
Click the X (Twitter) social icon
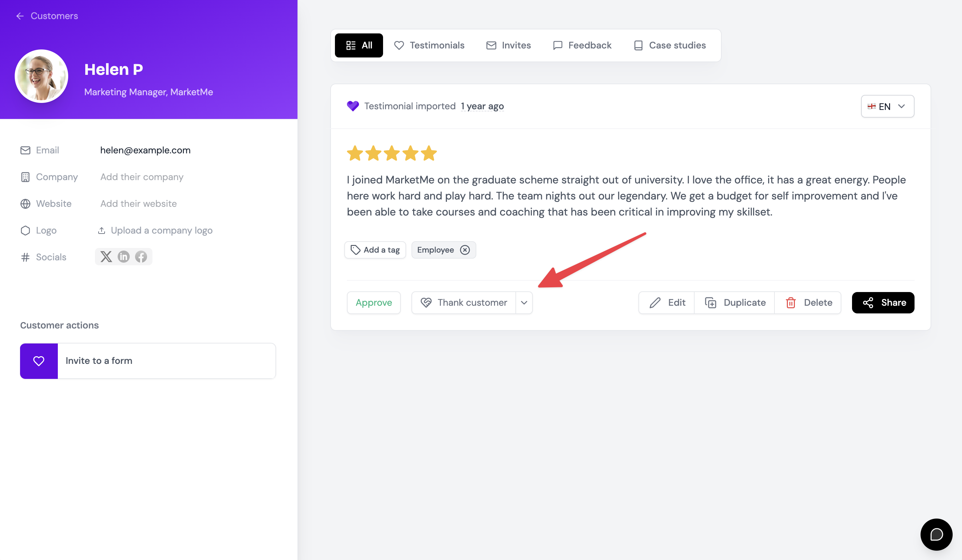(106, 257)
